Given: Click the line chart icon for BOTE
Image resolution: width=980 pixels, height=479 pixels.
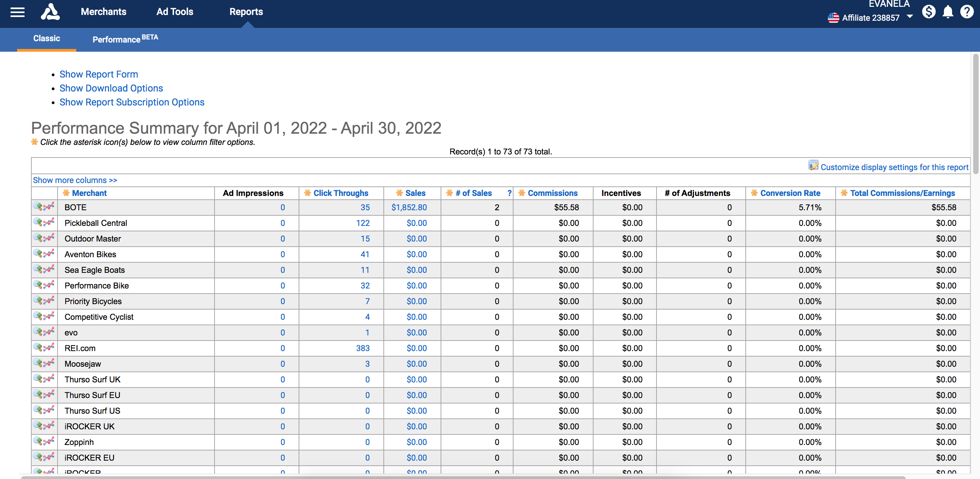Looking at the screenshot, I should point(49,207).
